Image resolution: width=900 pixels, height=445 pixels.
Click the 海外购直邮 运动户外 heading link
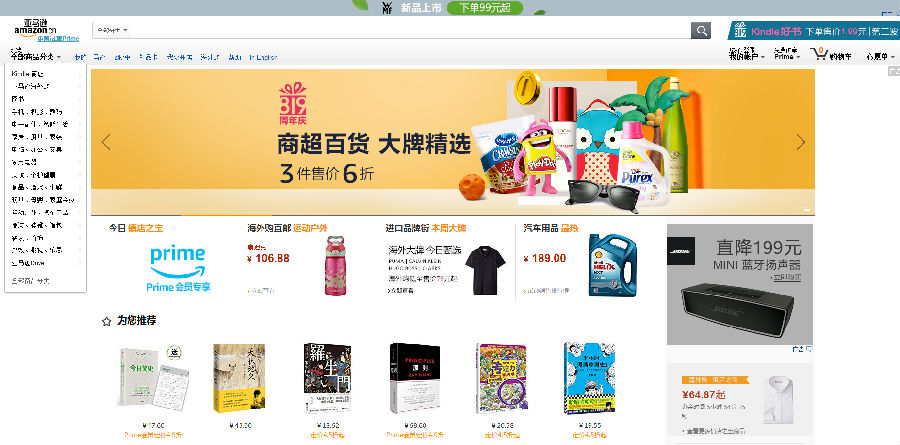pyautogui.click(x=287, y=228)
